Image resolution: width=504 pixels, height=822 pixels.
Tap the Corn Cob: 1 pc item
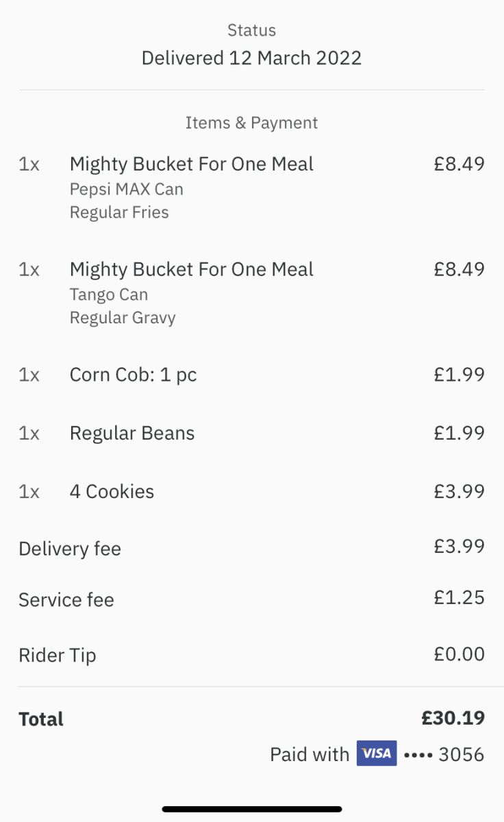click(133, 375)
